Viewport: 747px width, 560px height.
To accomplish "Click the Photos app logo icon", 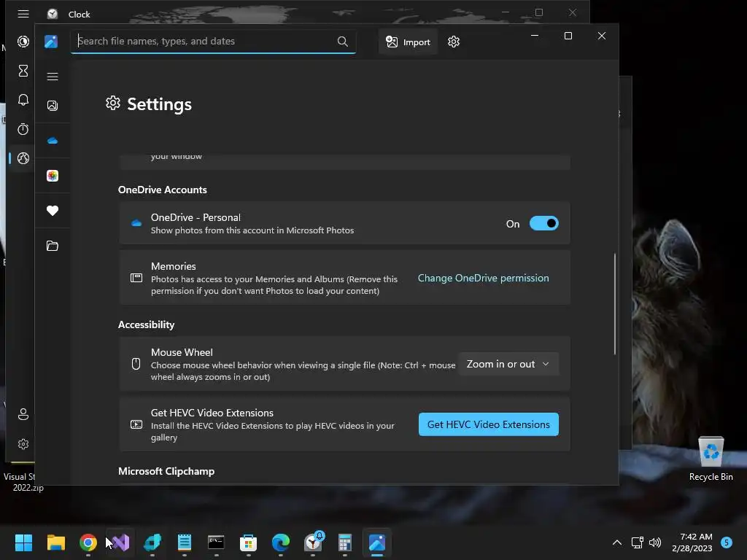I will 51,42.
